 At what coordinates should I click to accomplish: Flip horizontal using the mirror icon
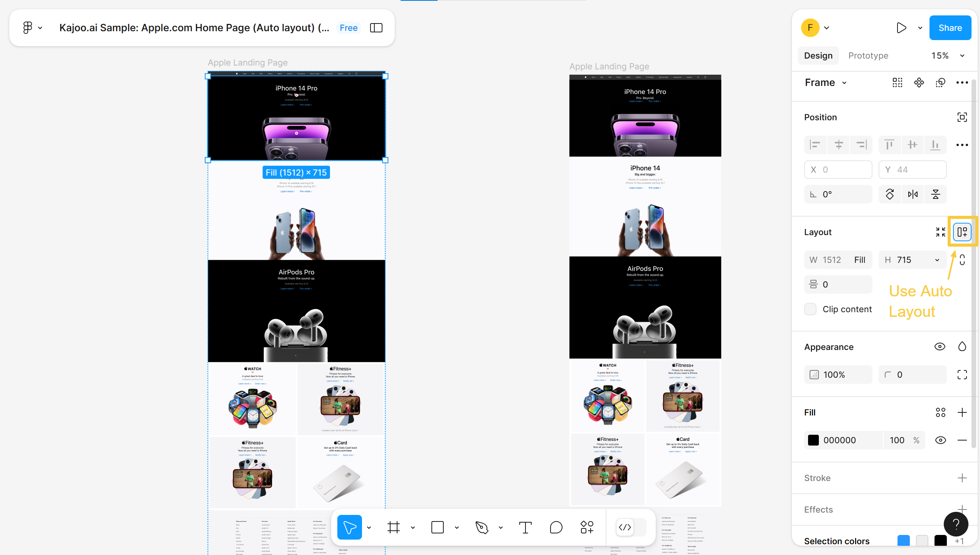[x=913, y=194]
